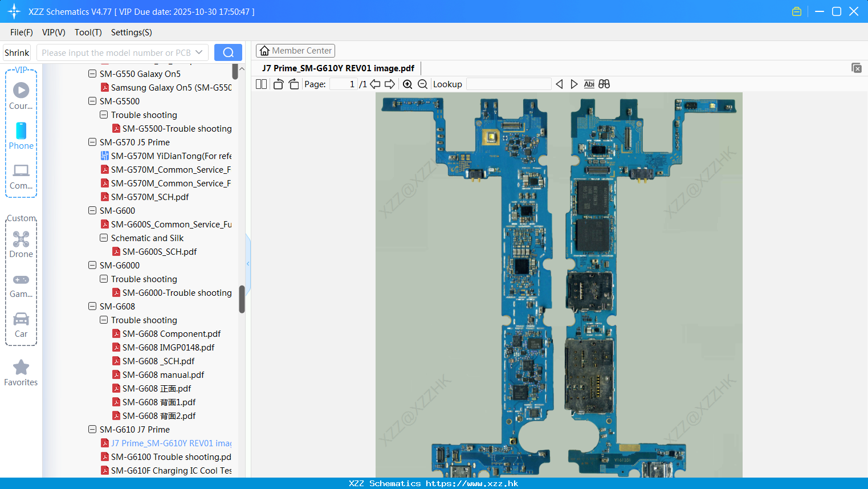Open the Tool(T) menu
The image size is (868, 489).
[x=88, y=32]
